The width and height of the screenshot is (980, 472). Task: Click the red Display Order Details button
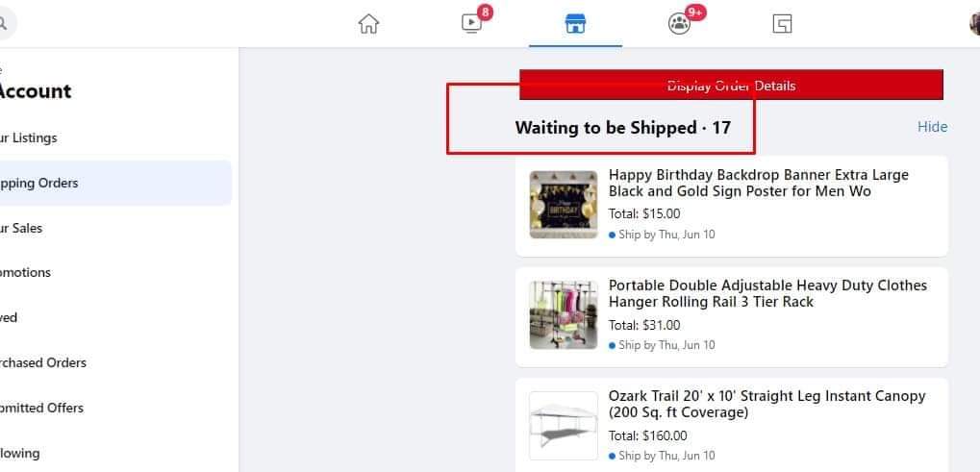(731, 85)
